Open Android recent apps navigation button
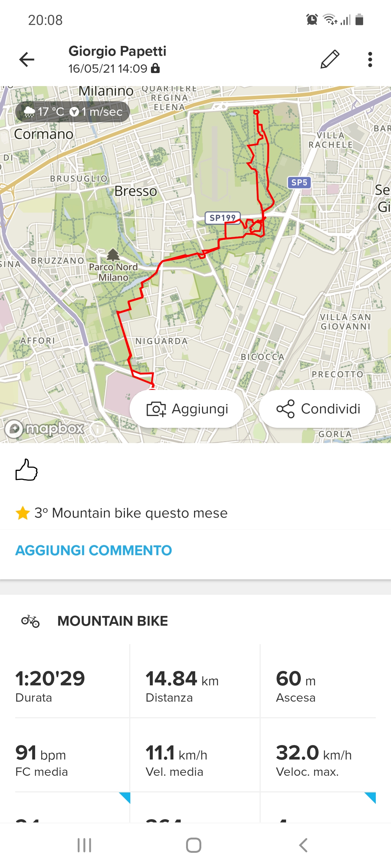 [84, 845]
